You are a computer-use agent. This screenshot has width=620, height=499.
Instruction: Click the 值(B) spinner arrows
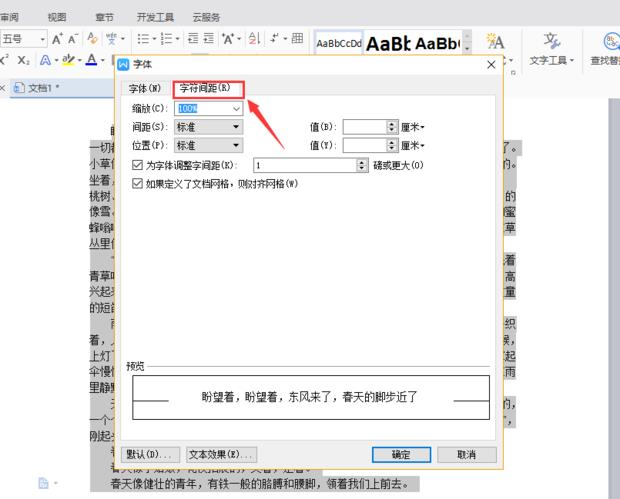(391, 127)
